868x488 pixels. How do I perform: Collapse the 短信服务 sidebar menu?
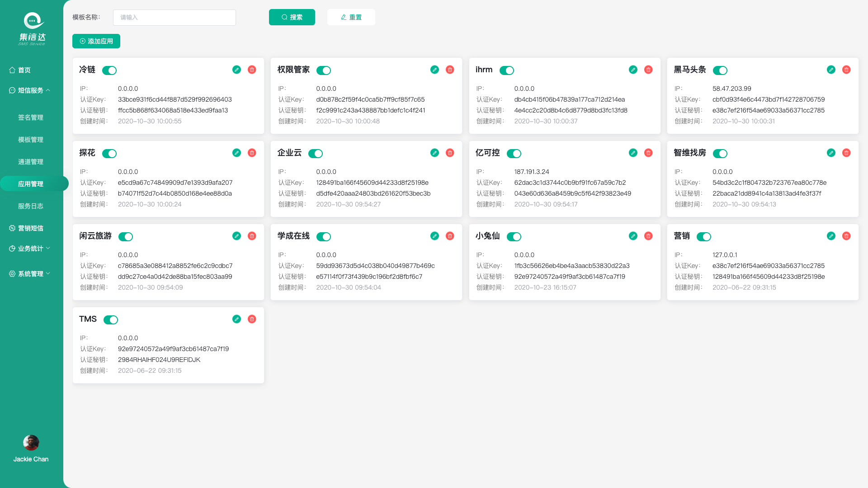point(31,90)
